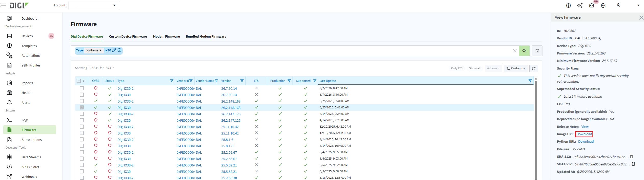Open the Type column filter

click(172, 81)
